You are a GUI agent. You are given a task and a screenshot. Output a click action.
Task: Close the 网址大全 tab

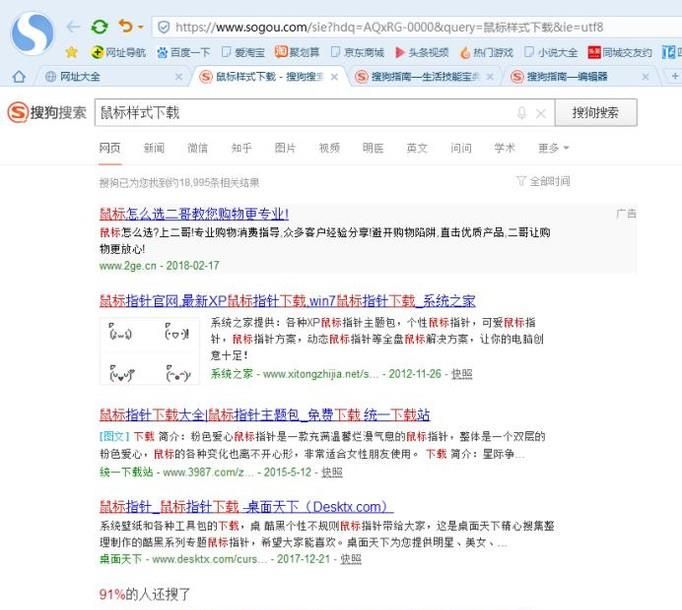[179, 77]
